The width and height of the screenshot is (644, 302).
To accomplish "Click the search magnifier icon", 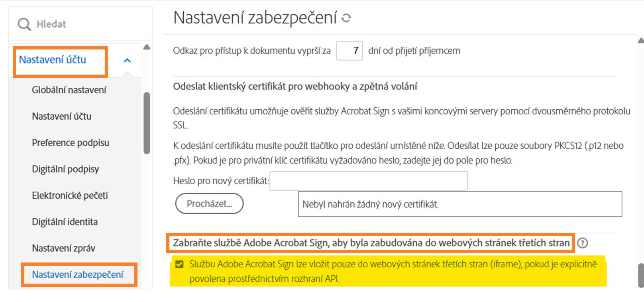I will pyautogui.click(x=24, y=24).
